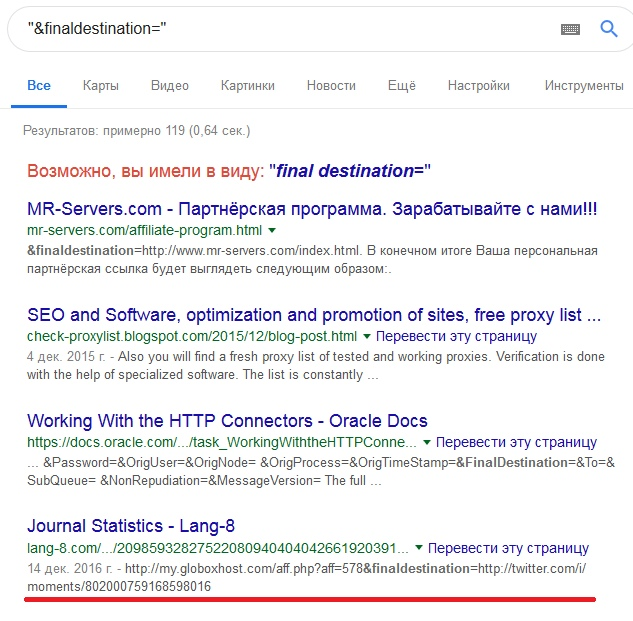
Task: Click the blue search magnifier icon
Action: [x=608, y=29]
